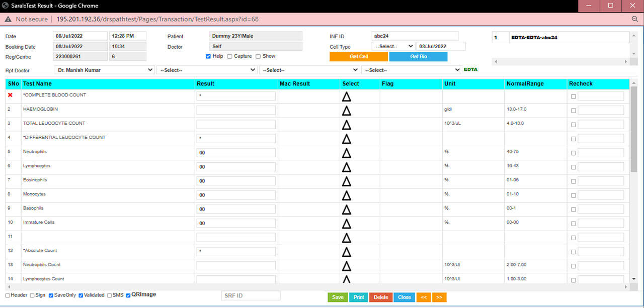Click the browser zoom magnifier icon
The height and width of the screenshot is (308, 644).
[x=635, y=19]
